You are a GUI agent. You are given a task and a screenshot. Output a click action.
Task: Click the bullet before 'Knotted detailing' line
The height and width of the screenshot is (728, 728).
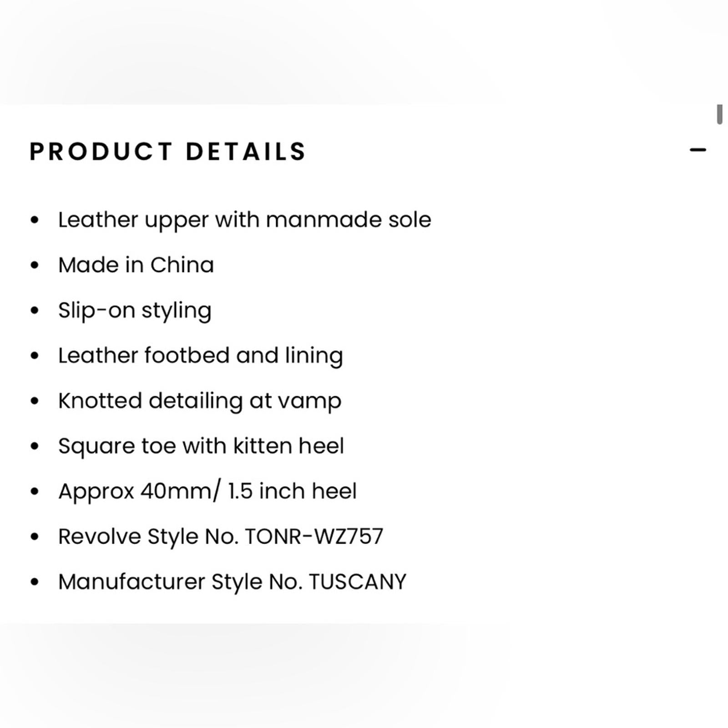point(35,401)
